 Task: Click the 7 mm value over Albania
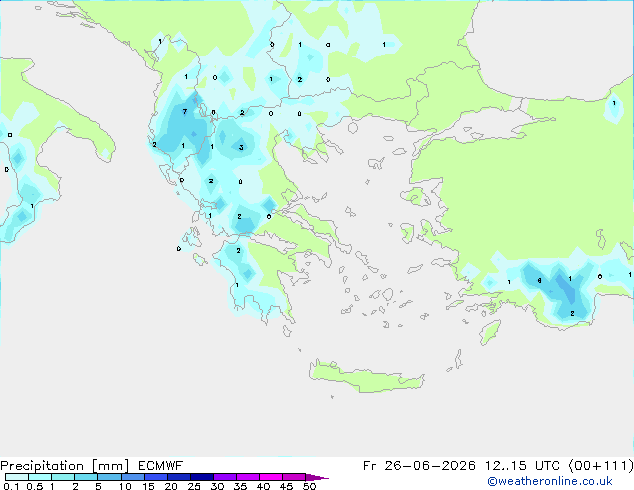185,112
